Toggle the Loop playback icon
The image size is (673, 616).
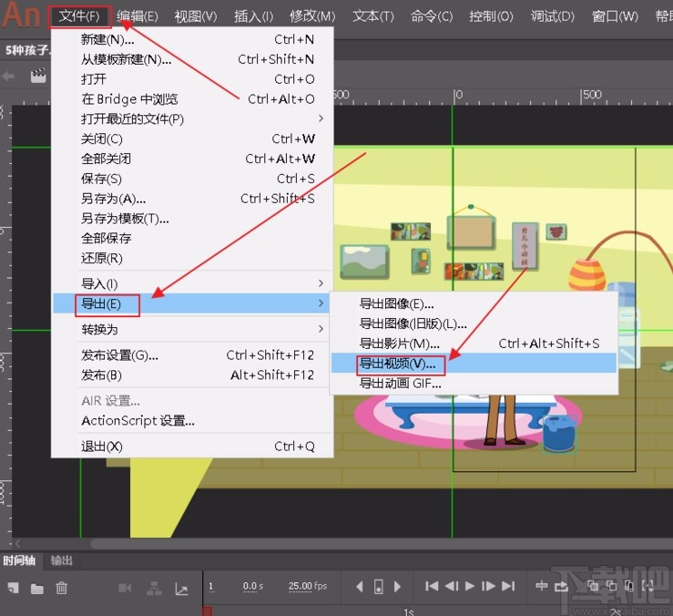pyautogui.click(x=561, y=586)
